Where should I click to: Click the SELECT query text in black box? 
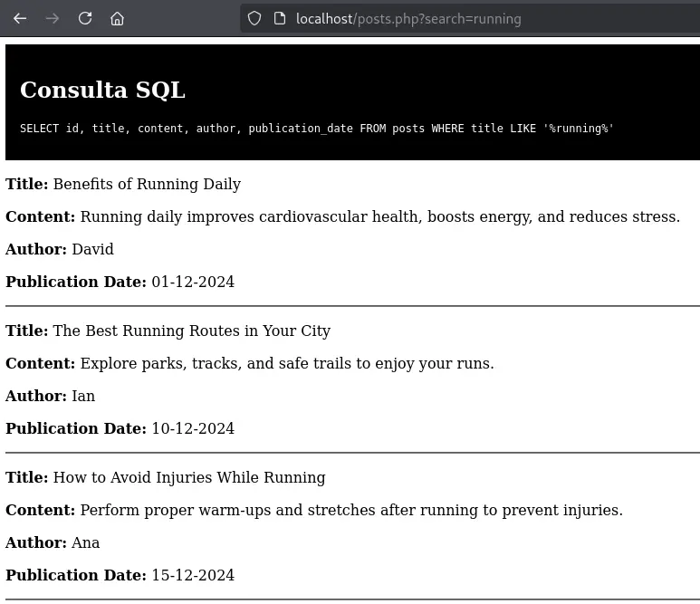[x=317, y=129]
